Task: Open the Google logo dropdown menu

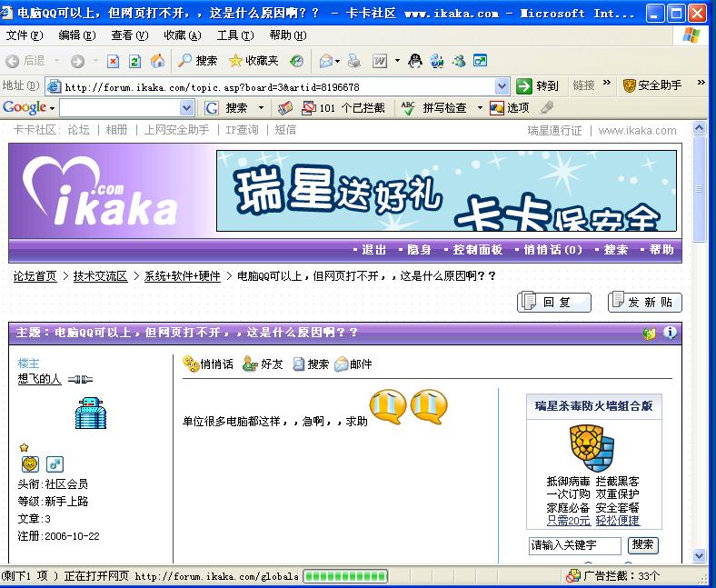Action: pos(29,108)
